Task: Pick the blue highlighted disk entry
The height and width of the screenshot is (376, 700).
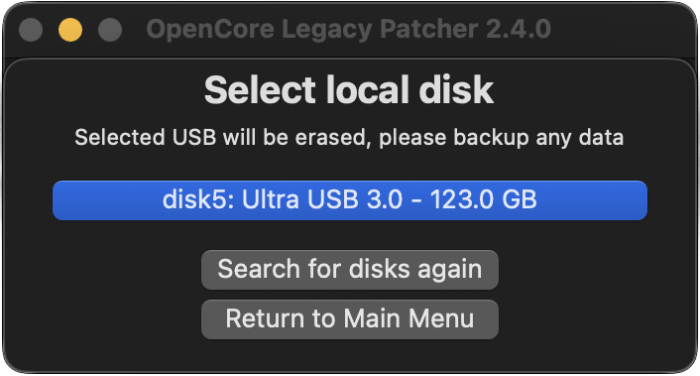Action: 350,200
